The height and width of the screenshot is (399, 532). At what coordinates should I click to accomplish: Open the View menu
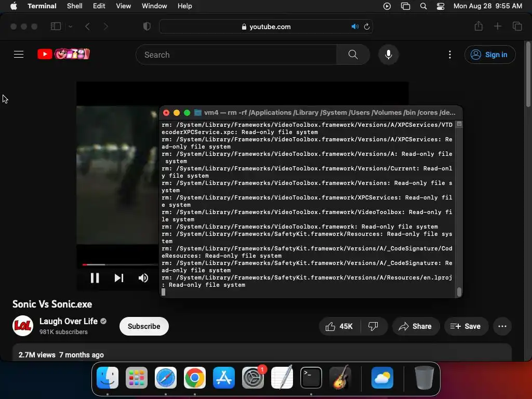(123, 6)
